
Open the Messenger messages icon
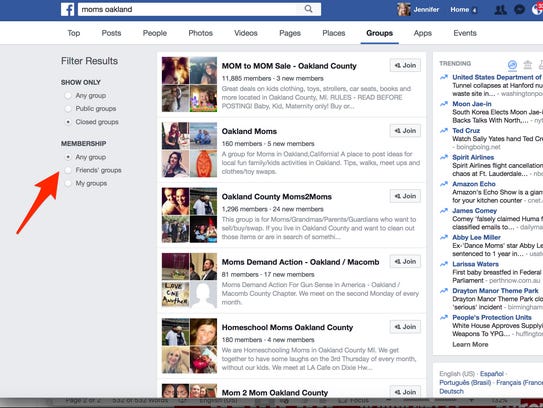click(x=519, y=10)
